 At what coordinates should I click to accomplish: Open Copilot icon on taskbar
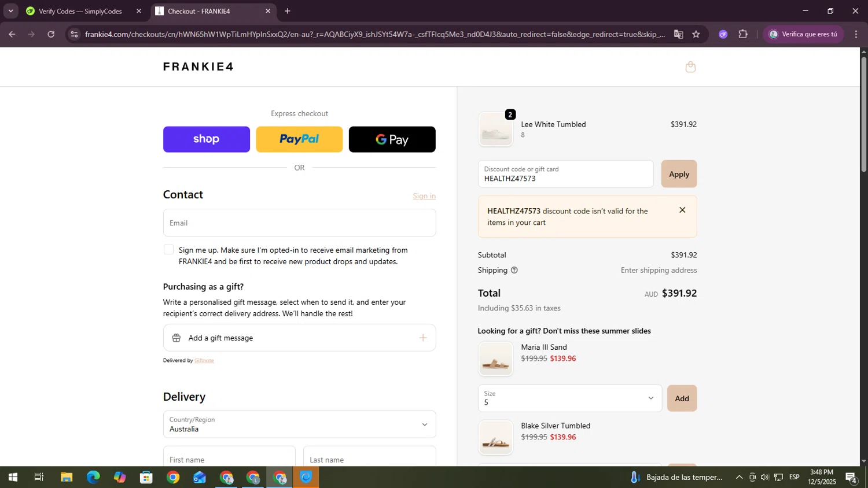coord(120,478)
